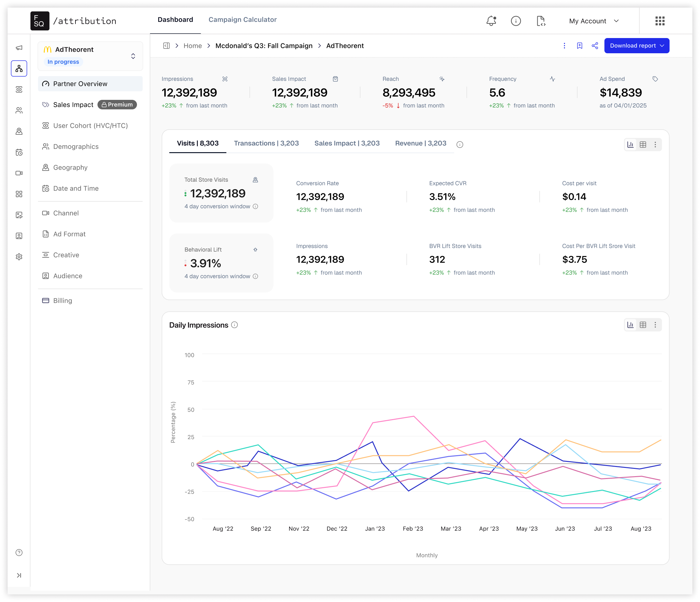
Task: Click the help question mark icon
Action: click(x=19, y=552)
